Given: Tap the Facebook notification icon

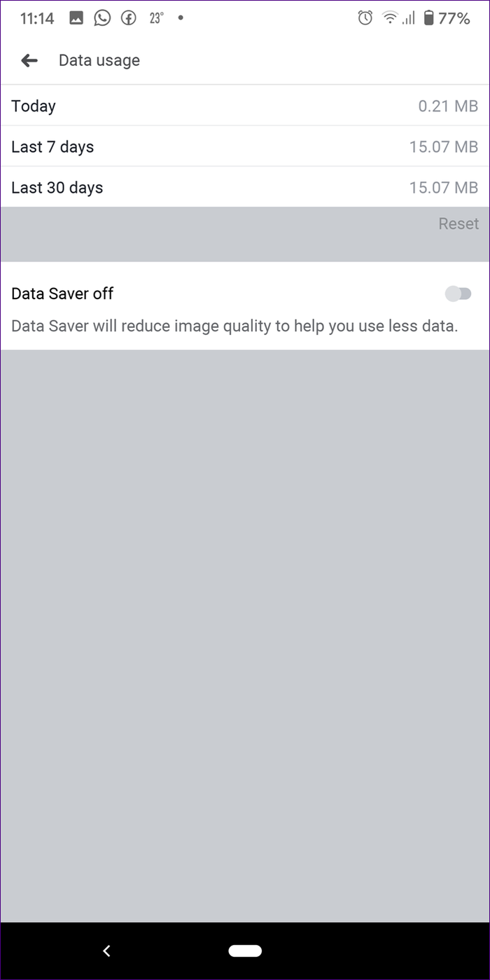Looking at the screenshot, I should pyautogui.click(x=128, y=18).
